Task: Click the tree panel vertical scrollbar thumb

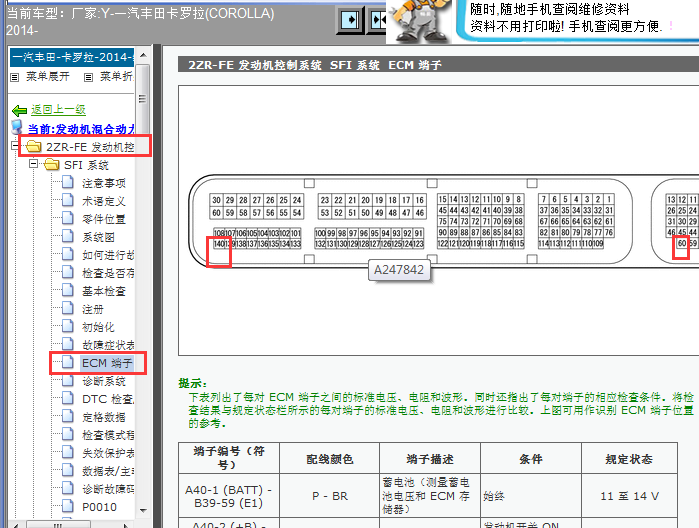Action: [143, 99]
